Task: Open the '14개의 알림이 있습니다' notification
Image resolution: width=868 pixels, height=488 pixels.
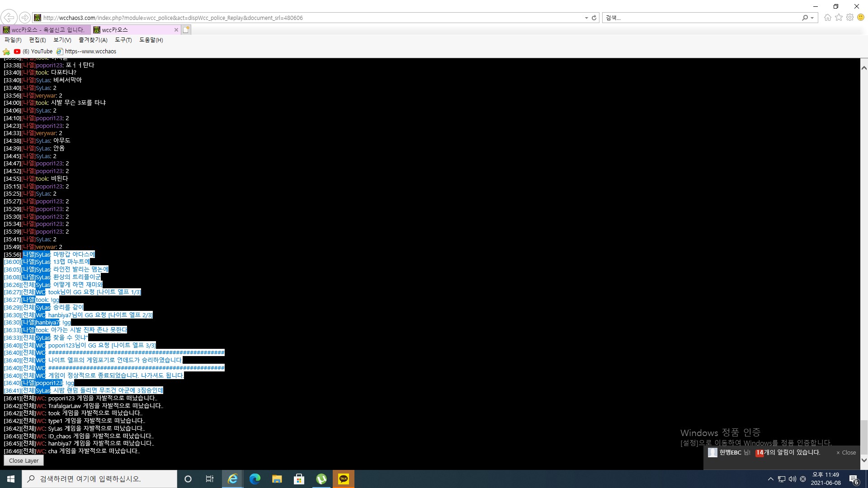Action: [788, 452]
